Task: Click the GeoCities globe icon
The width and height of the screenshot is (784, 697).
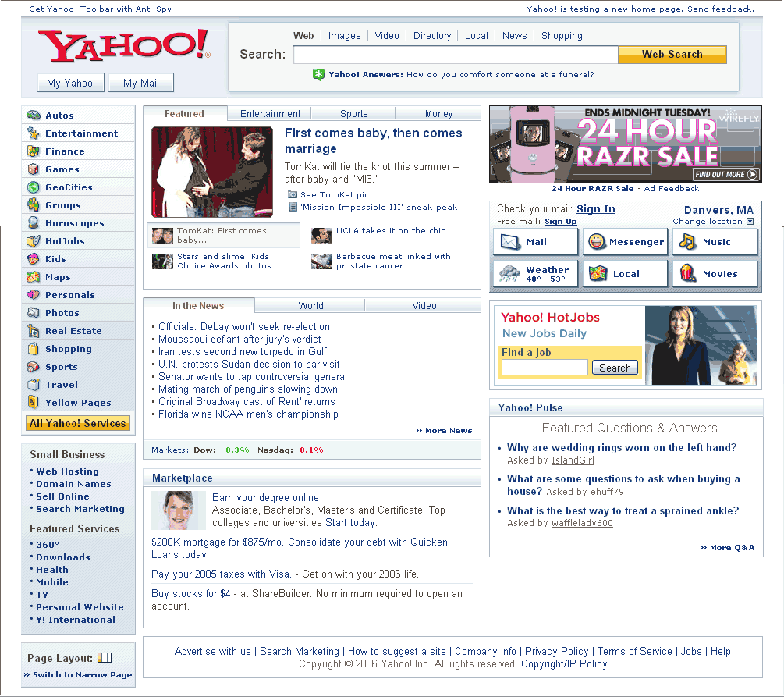Action: (x=34, y=187)
